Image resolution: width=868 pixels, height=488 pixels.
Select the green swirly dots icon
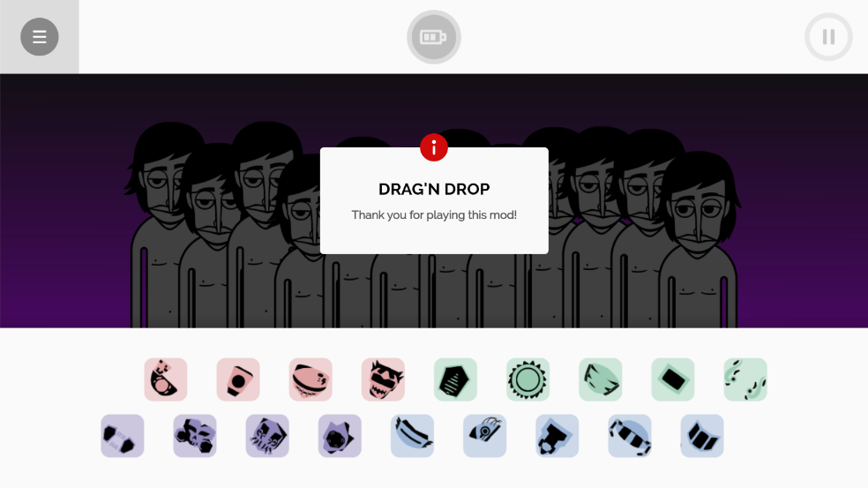point(745,379)
